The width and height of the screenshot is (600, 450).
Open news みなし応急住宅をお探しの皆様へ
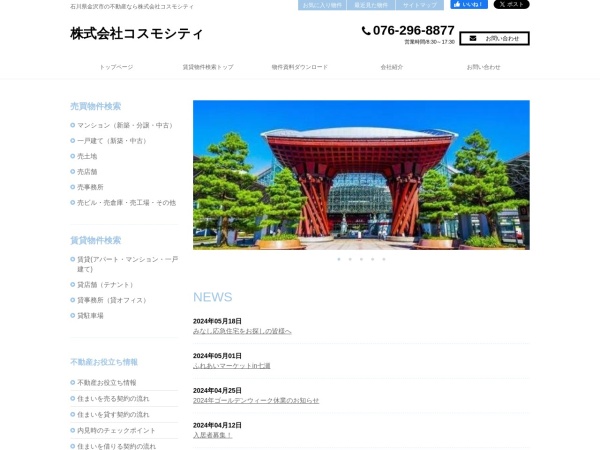click(242, 331)
